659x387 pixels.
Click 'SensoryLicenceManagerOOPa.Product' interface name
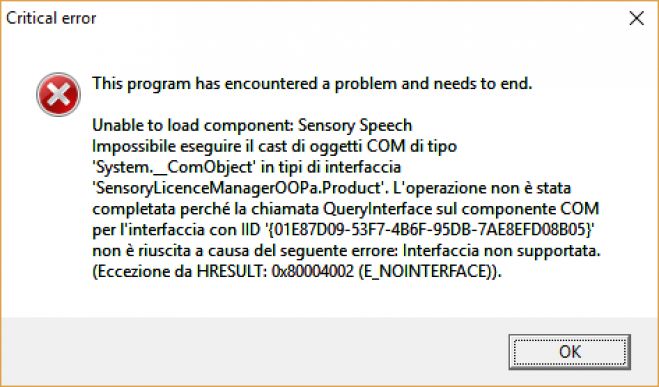pyautogui.click(x=239, y=188)
